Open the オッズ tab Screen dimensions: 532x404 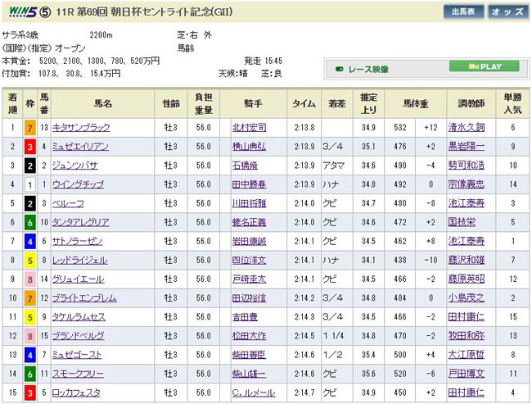(x=506, y=12)
